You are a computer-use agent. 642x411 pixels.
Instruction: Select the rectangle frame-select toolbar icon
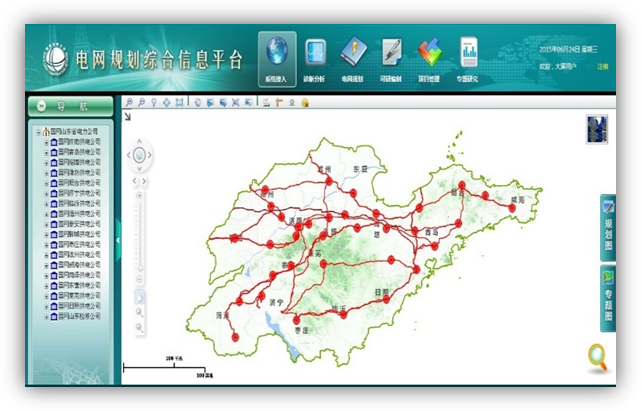[x=179, y=102]
